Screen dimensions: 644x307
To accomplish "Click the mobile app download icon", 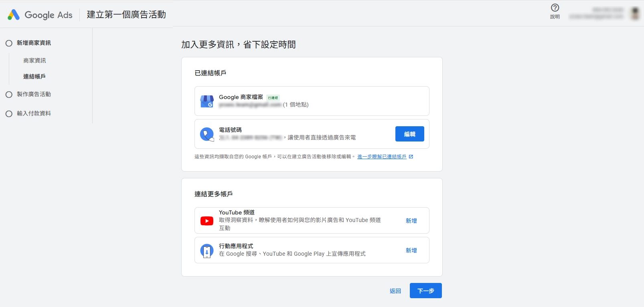I will pyautogui.click(x=207, y=251).
